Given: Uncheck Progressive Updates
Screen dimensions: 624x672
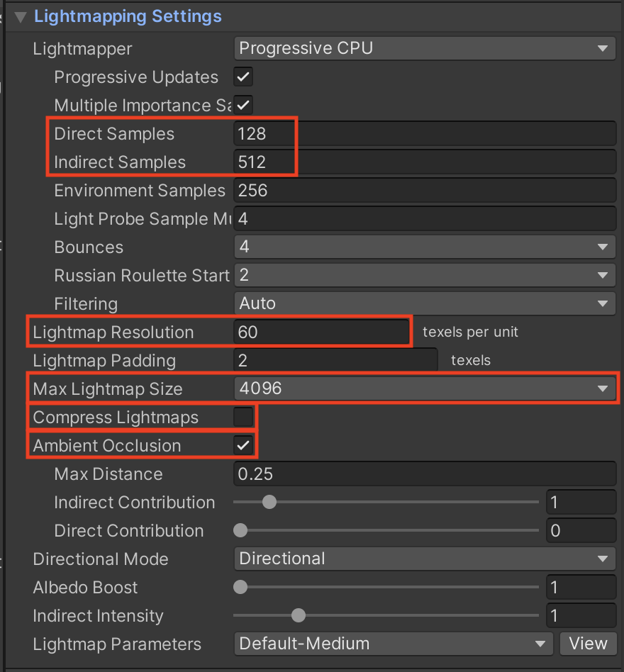Looking at the screenshot, I should [243, 77].
